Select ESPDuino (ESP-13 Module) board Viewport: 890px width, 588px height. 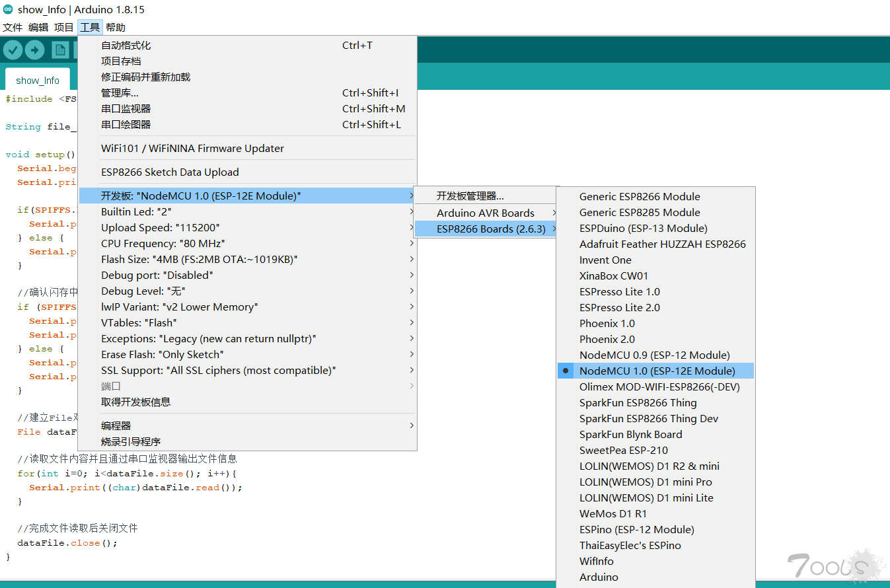pos(655,228)
